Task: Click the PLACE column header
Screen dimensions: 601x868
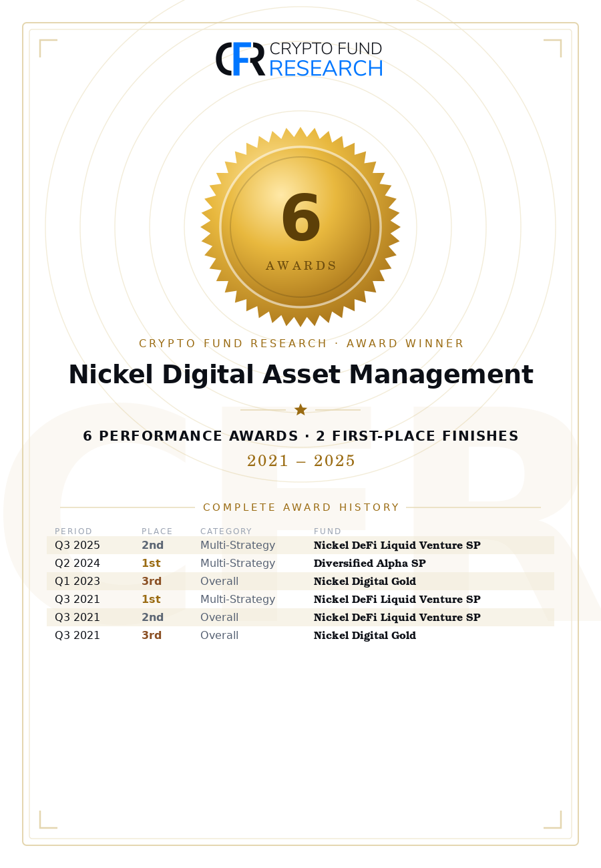Action: click(157, 531)
